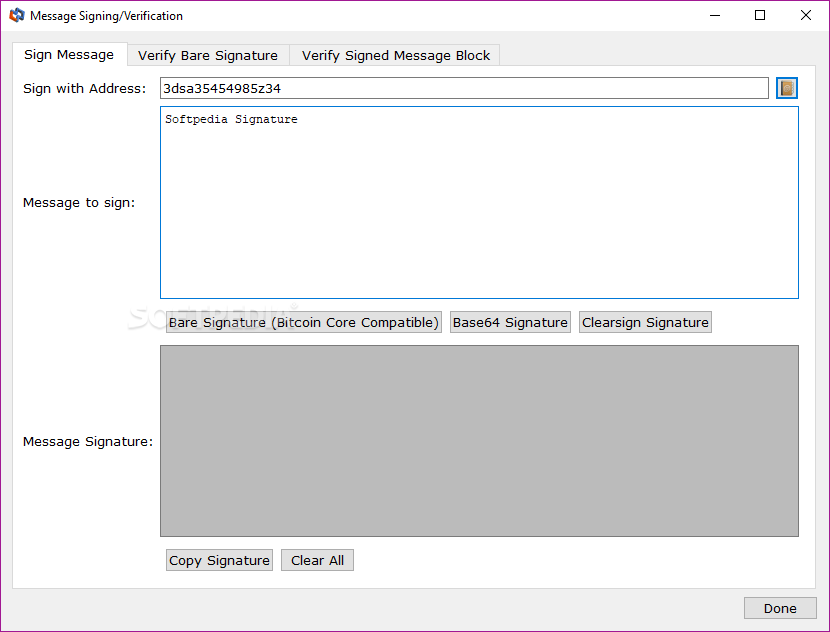Click the 'Softpedia Signature' message text
Screen dimensions: 830x632
pos(231,119)
